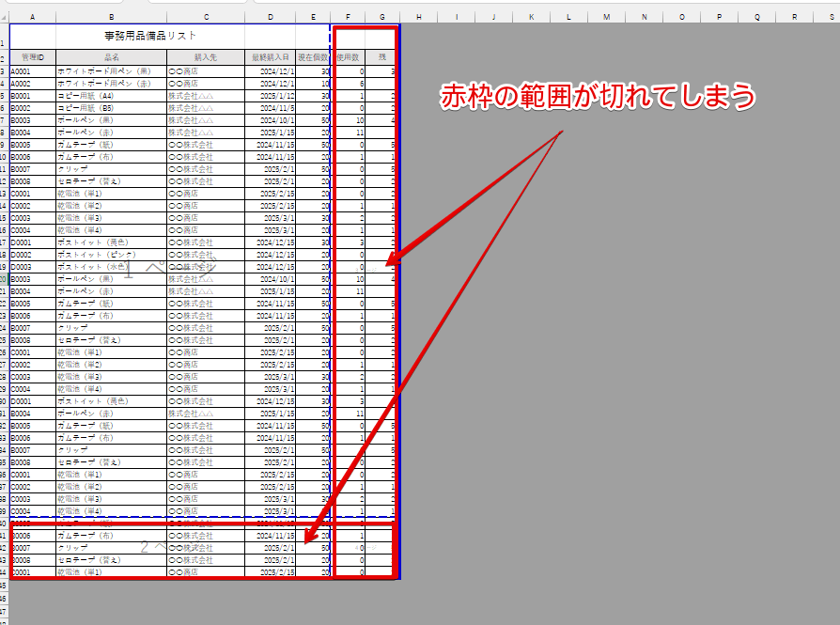Click column G header

(x=382, y=17)
